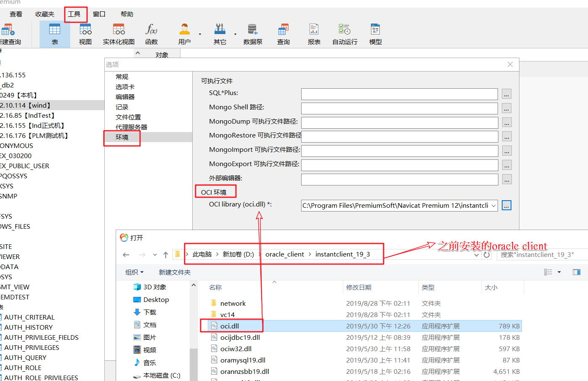Open the 查看 menu
Viewport: 588px width, 381px height.
coord(16,14)
